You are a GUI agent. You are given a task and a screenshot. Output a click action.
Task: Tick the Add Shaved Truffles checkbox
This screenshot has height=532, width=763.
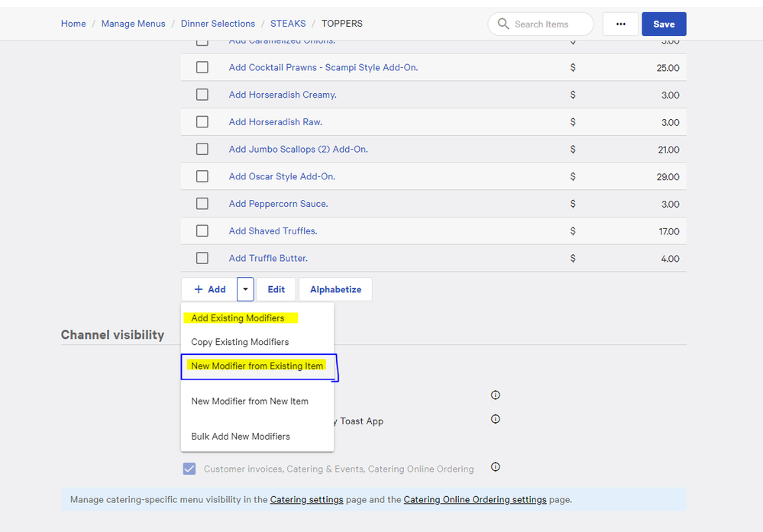pyautogui.click(x=202, y=231)
